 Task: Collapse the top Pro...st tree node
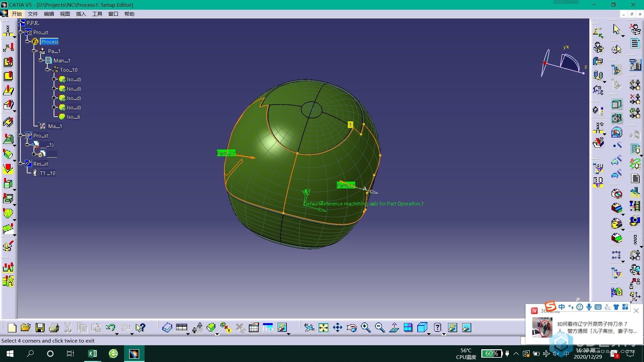click(21, 33)
